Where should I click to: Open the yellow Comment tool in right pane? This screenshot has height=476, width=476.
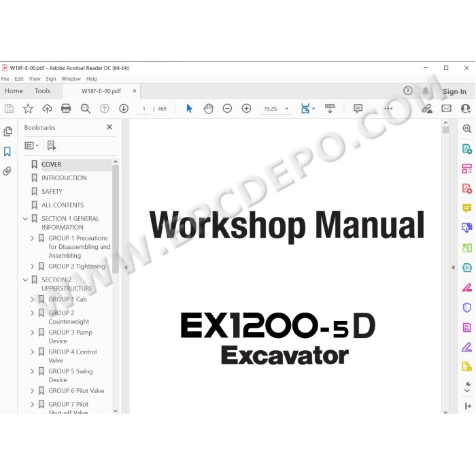pyautogui.click(x=467, y=208)
